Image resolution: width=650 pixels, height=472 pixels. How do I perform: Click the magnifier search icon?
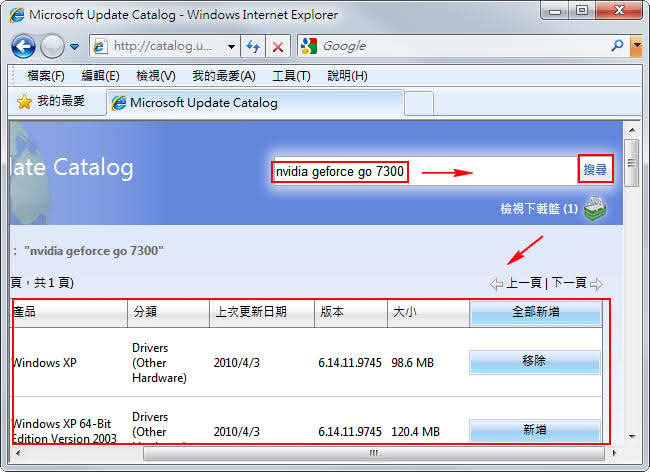[x=617, y=45]
